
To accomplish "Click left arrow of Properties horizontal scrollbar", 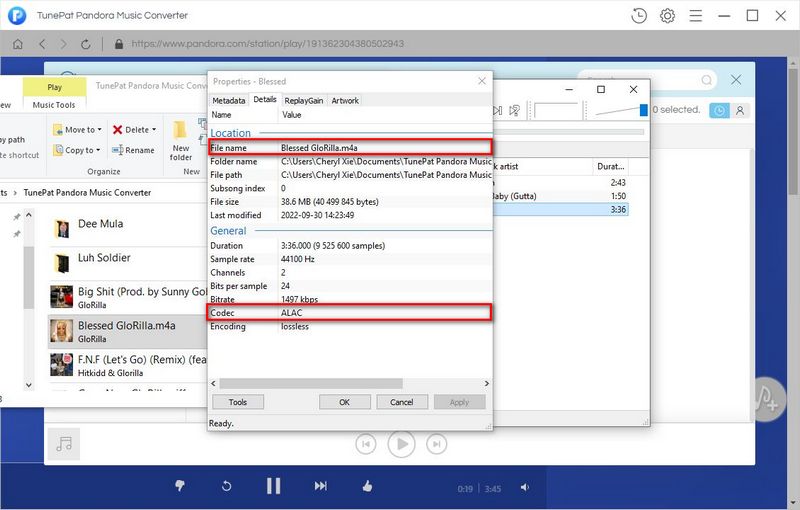I will click(x=213, y=383).
